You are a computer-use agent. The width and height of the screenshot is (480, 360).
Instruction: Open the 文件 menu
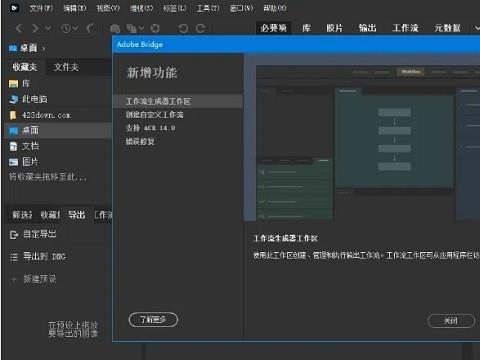click(x=41, y=8)
